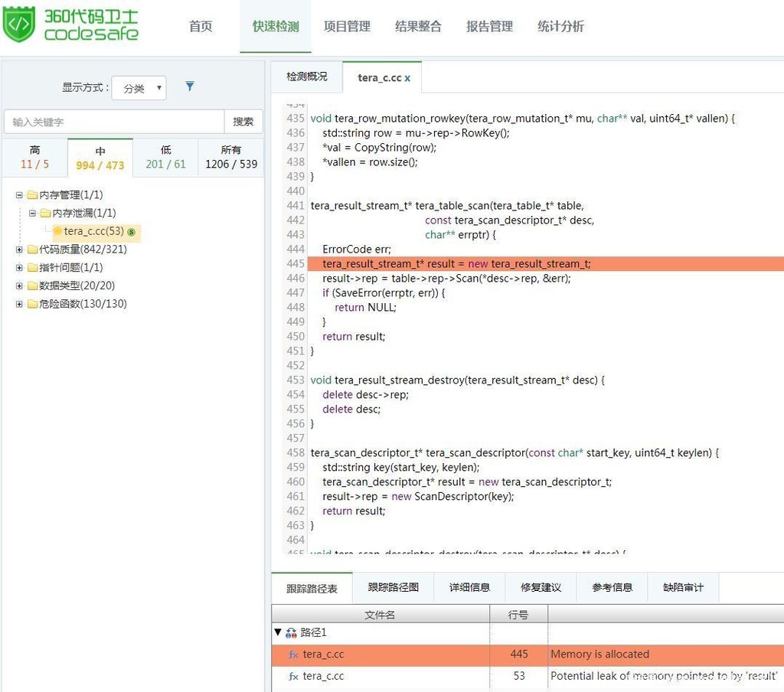Click the 内存泄漏 folder icon
Image resolution: width=784 pixels, height=692 pixels.
click(45, 213)
